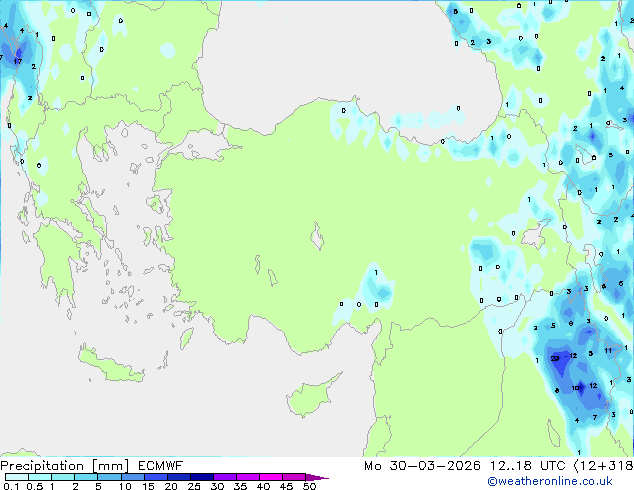
Task: Pick the 15–20 mm legend color box
Action: [x=155, y=477]
